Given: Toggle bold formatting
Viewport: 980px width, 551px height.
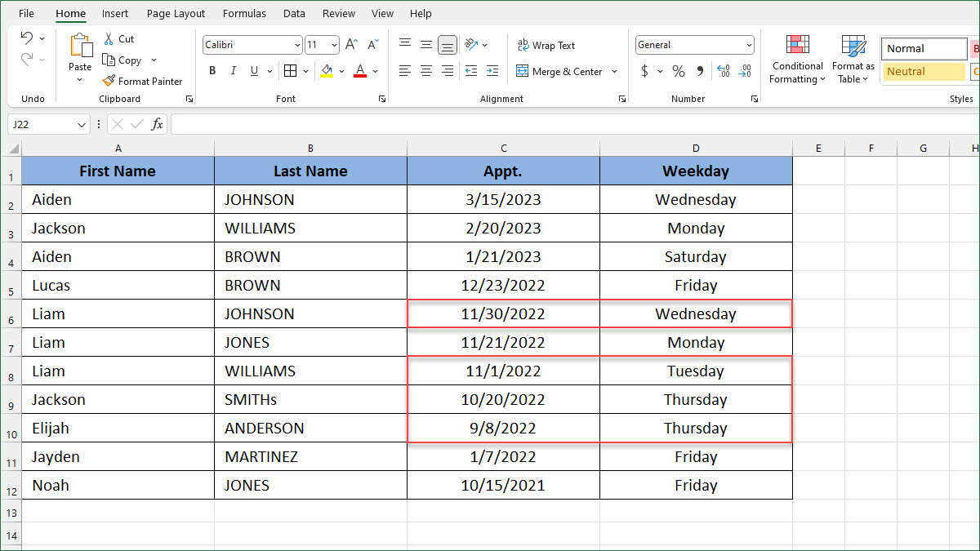Looking at the screenshot, I should [212, 71].
